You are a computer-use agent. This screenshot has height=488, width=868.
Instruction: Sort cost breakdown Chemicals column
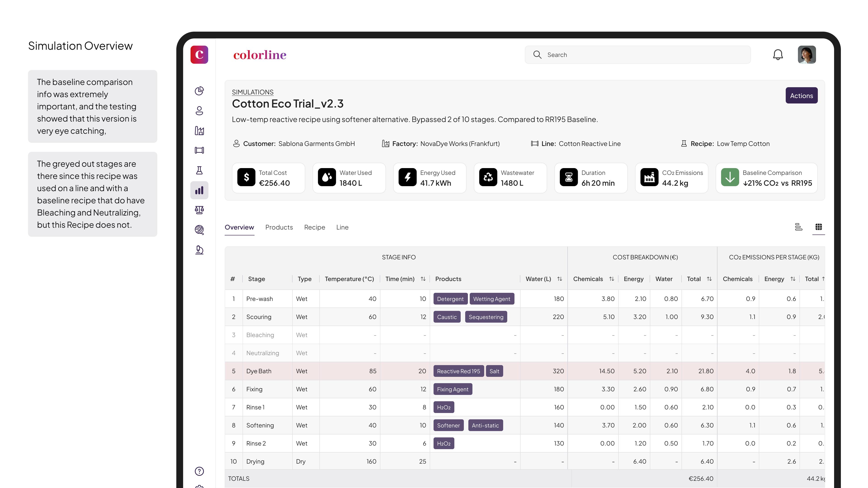pyautogui.click(x=612, y=279)
